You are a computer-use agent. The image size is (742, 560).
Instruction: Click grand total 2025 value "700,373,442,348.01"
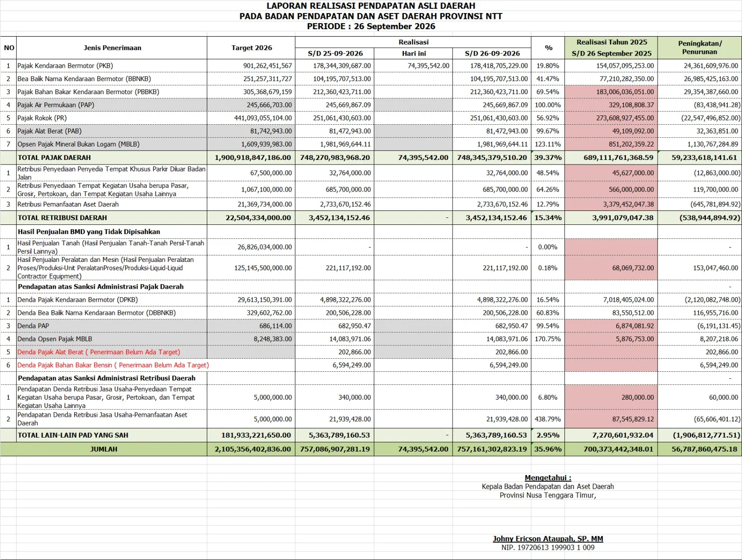point(619,449)
